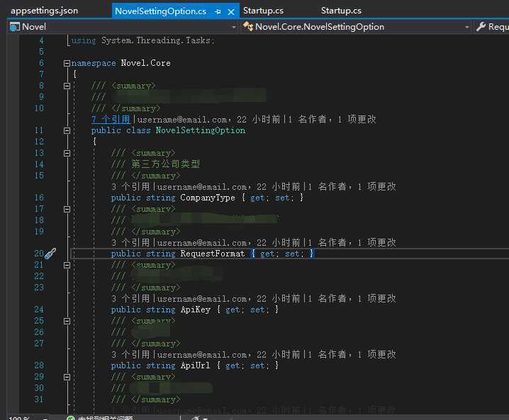Click the 'set' accessor of ApiUrl
The image size is (509, 420).
click(x=257, y=366)
